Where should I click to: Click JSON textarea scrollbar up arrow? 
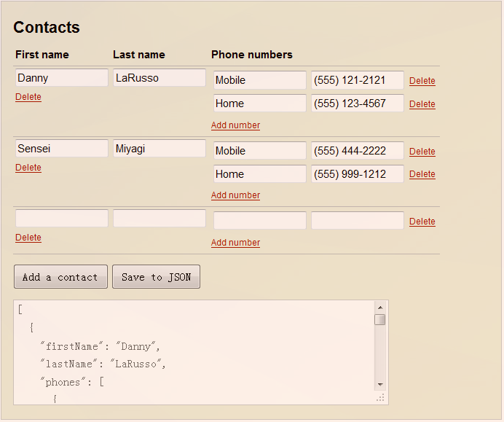click(380, 308)
